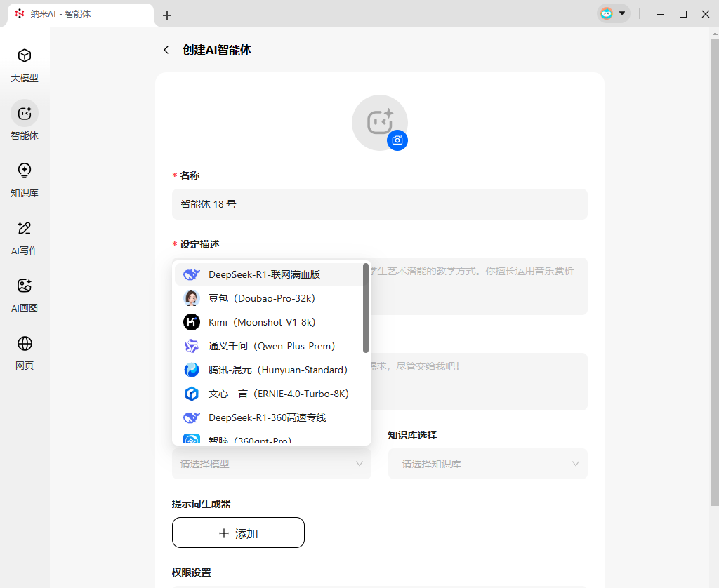The image size is (719, 588).
Task: Open the AI画图 tool
Action: point(25,295)
